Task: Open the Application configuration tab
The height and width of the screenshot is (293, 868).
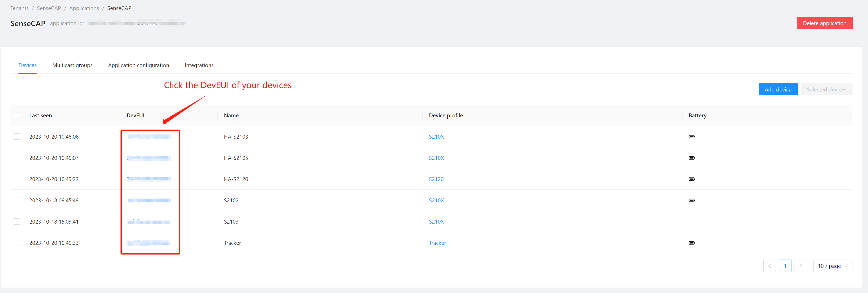Action: (x=139, y=65)
